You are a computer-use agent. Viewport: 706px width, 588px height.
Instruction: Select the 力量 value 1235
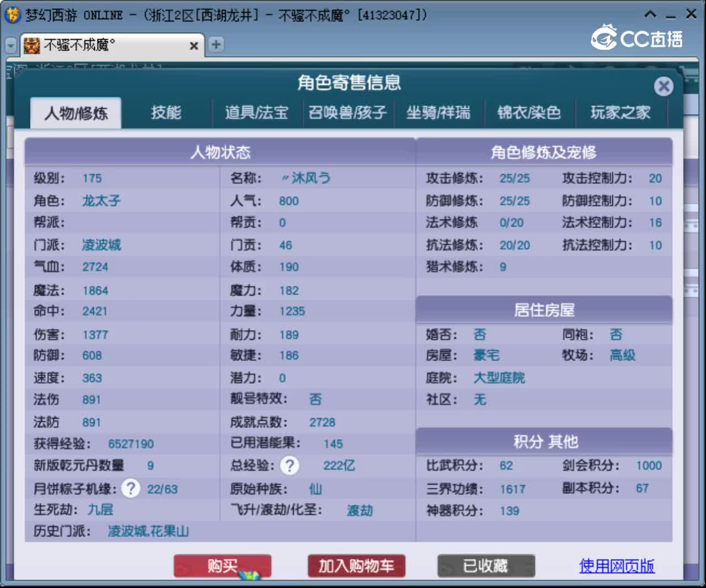point(292,311)
